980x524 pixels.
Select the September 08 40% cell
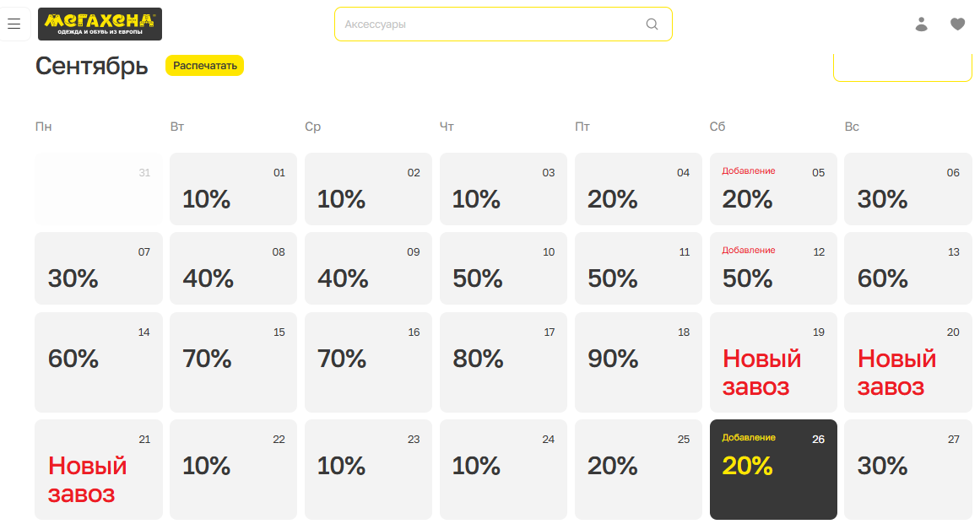coord(233,268)
